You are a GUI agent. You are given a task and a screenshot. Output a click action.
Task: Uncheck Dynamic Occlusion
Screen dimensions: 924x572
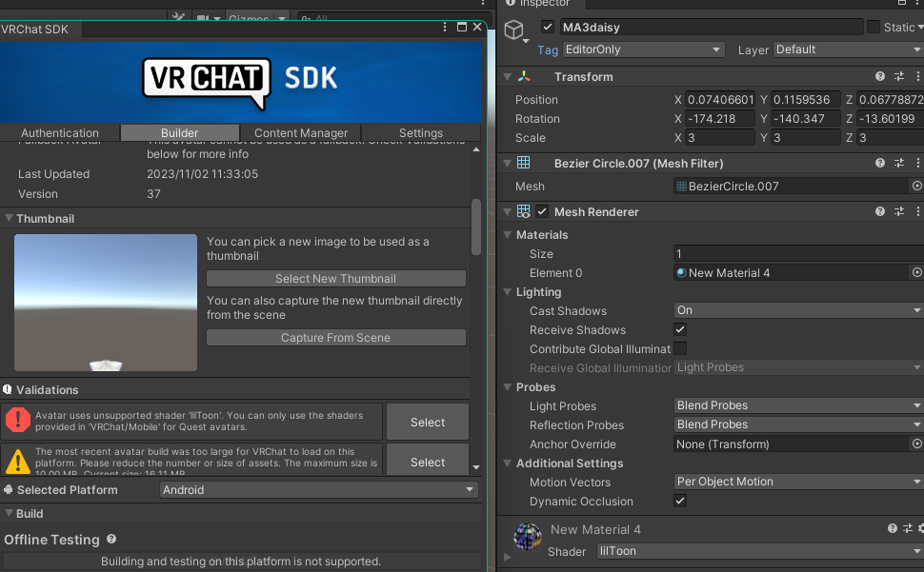click(680, 501)
